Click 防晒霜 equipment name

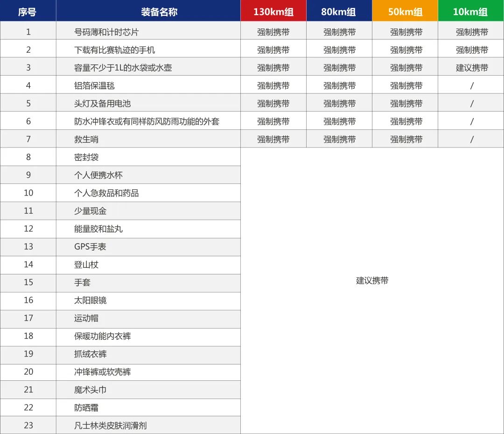point(86,408)
